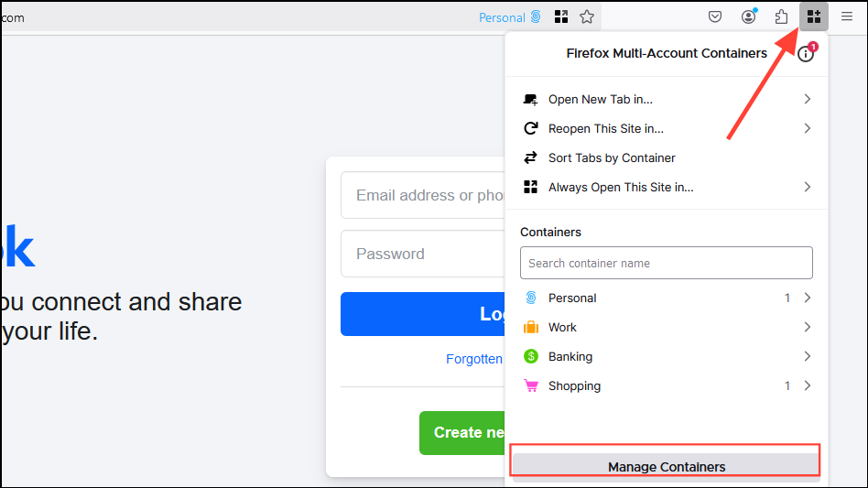Focus the Search container name field
868x488 pixels.
[667, 263]
